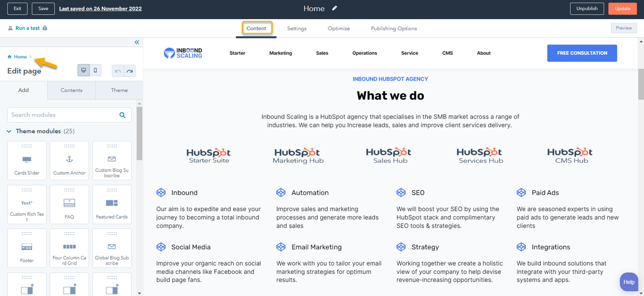Click the search magnifier icon
Viewport: 644px width, 296px height.
coord(123,115)
